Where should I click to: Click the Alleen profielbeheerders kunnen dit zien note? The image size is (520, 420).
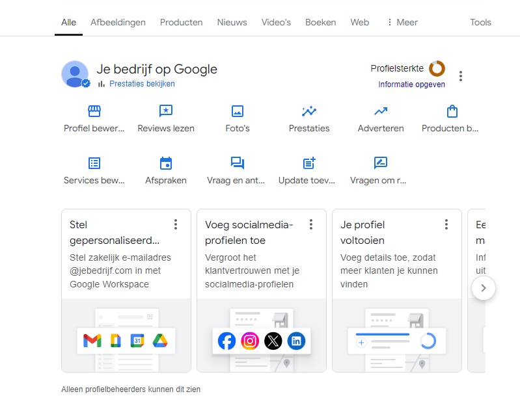[131, 389]
